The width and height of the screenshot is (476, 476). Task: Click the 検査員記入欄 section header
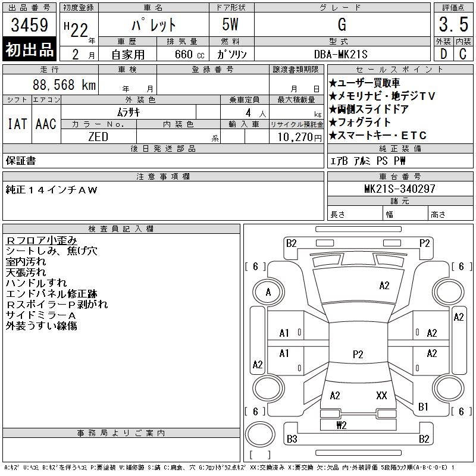click(x=121, y=229)
